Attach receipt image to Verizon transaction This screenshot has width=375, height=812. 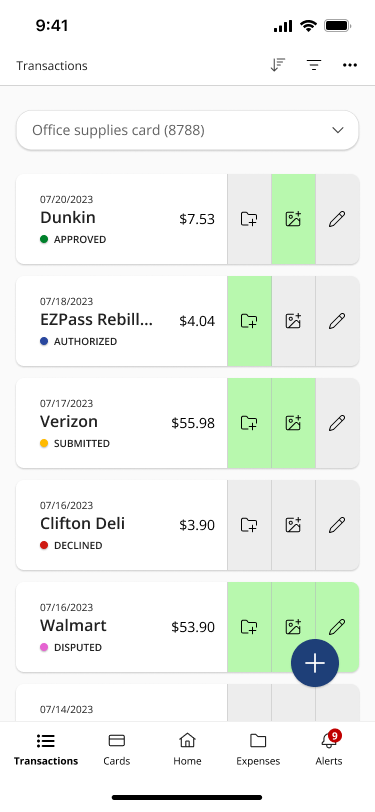coord(293,423)
